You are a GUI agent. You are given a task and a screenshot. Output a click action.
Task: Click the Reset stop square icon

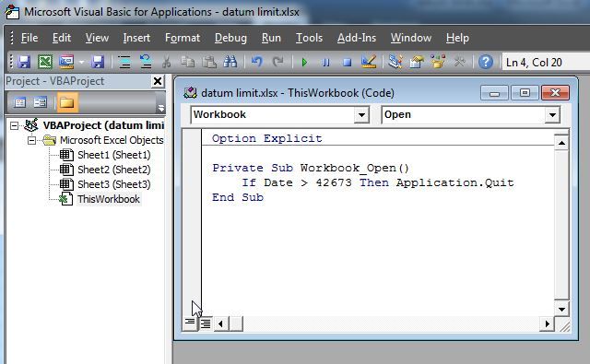347,62
